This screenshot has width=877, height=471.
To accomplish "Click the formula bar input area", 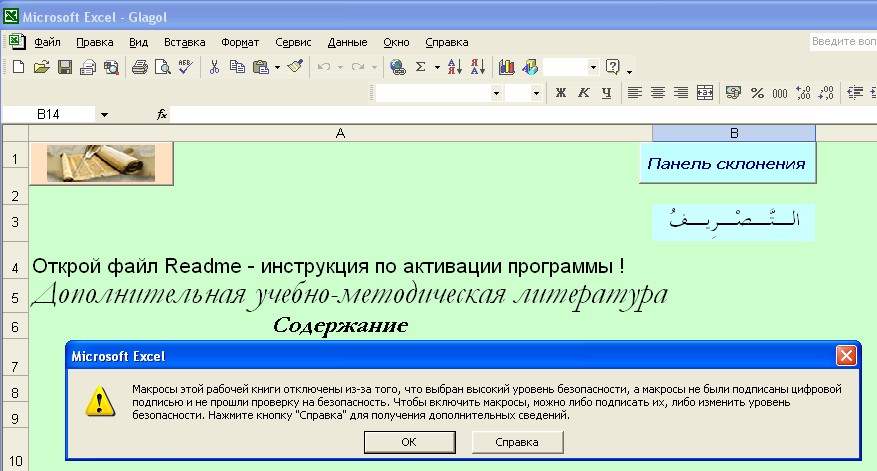I will pos(523,115).
